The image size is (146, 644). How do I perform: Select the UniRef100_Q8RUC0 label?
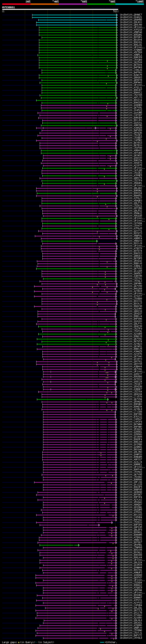131,256
